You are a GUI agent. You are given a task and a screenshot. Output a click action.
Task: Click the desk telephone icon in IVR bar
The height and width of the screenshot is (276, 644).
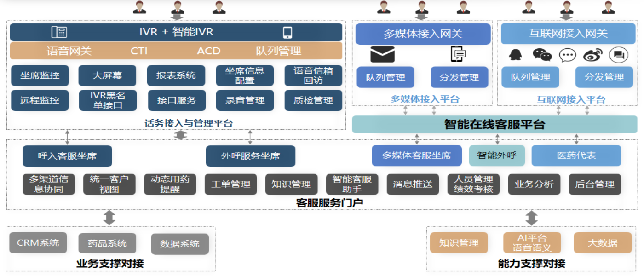click(x=59, y=32)
